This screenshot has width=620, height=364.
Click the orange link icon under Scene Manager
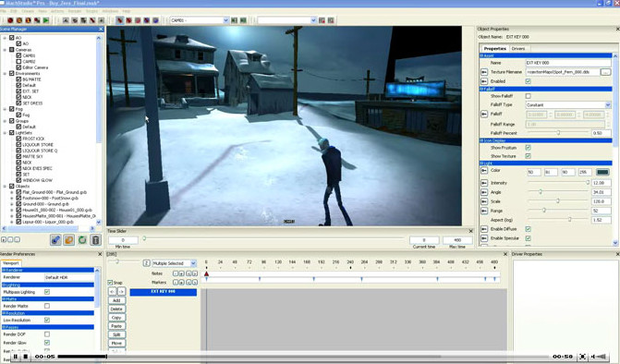(68, 240)
